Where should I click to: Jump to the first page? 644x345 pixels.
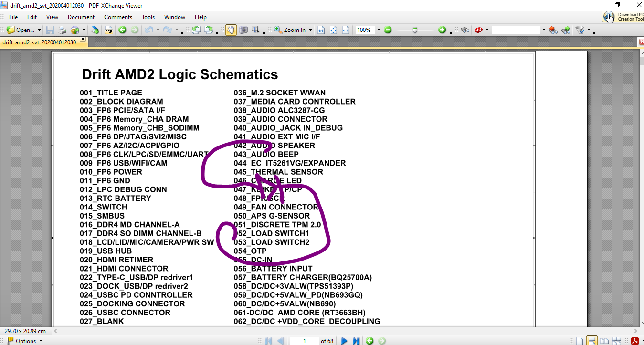pyautogui.click(x=268, y=341)
